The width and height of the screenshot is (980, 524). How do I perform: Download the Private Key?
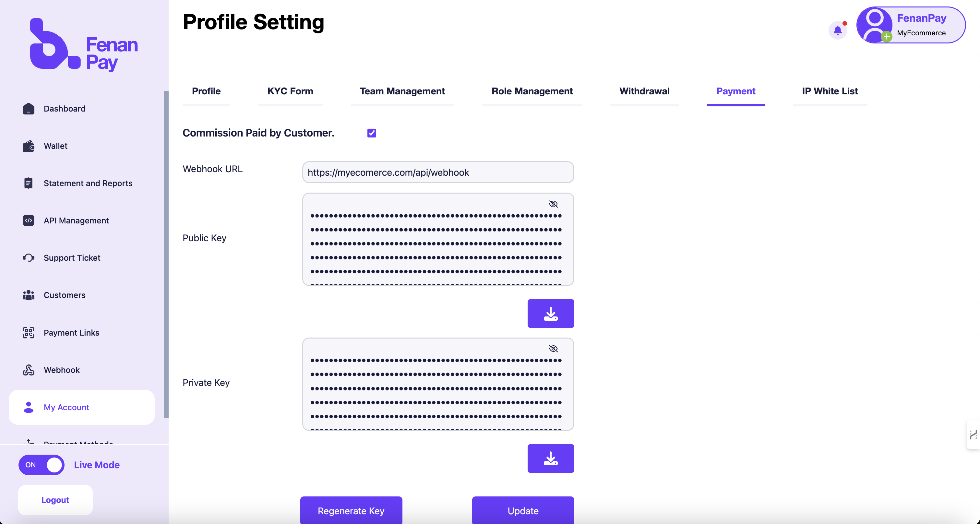click(551, 458)
